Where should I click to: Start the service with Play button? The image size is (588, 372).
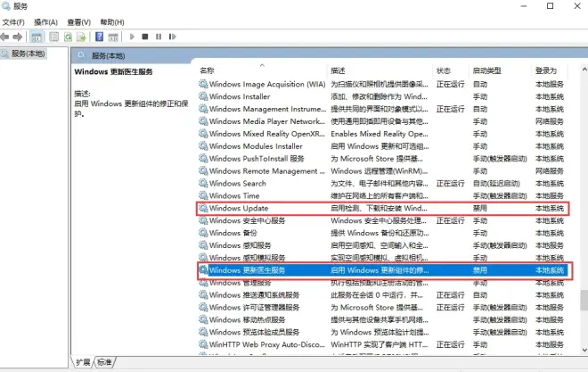pos(132,37)
